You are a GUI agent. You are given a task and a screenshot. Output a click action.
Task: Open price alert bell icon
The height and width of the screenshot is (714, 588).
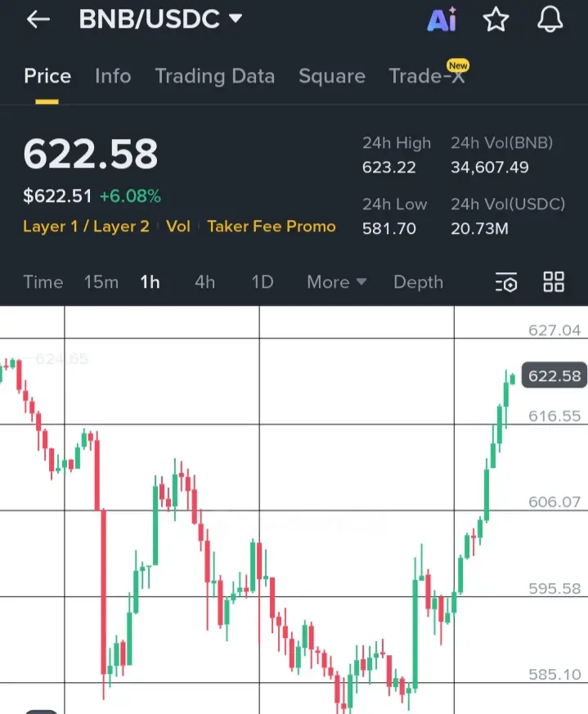coord(550,19)
